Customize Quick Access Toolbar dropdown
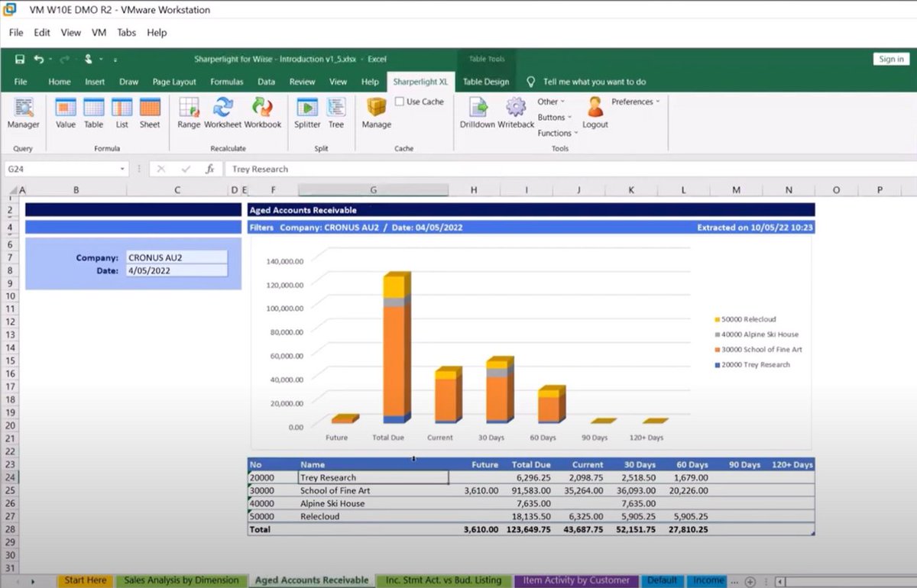This screenshot has width=917, height=588. point(115,59)
